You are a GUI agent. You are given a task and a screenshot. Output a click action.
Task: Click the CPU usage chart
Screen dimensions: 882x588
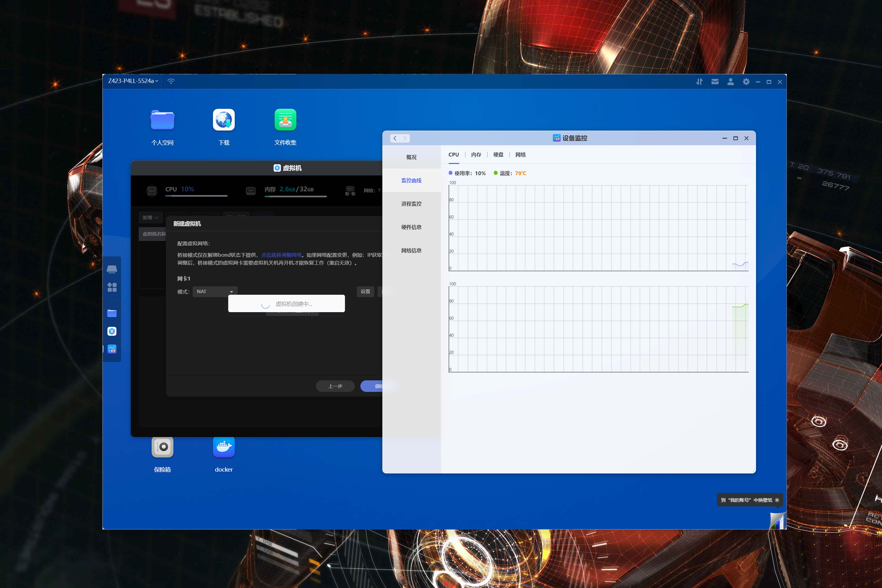599,228
